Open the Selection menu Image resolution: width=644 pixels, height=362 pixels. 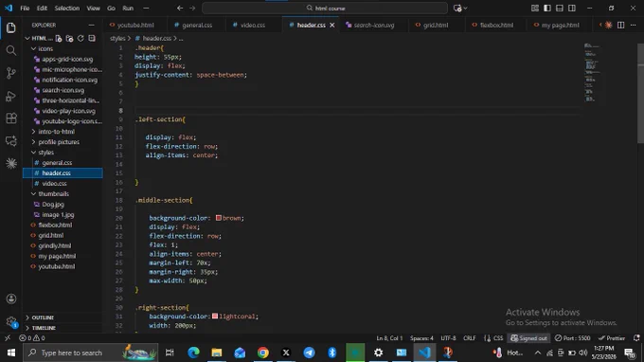66,9
